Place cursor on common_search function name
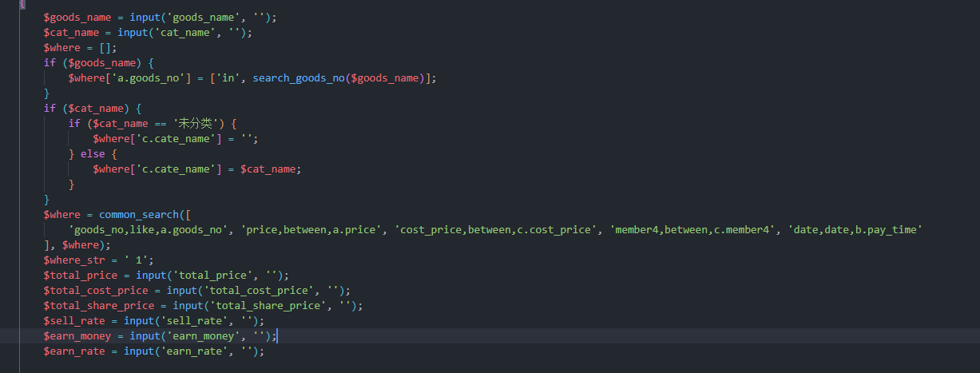Screen dimensions: 980x373 coord(142,215)
